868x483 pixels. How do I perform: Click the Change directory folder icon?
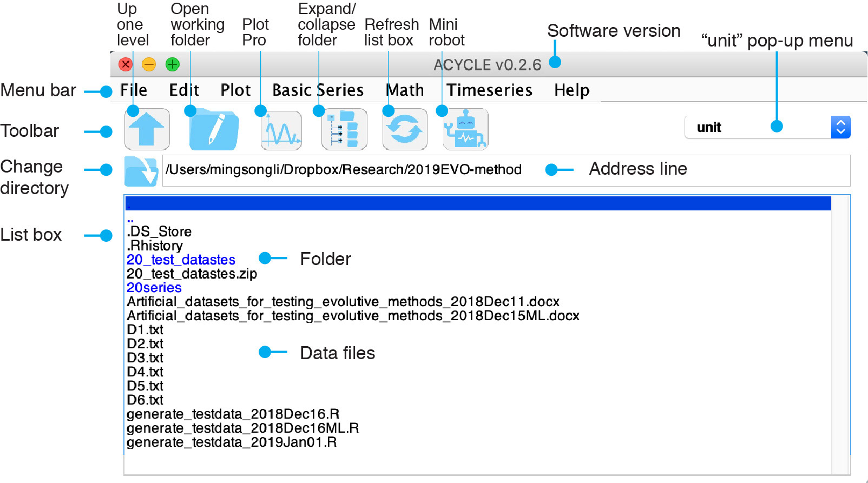(x=141, y=171)
